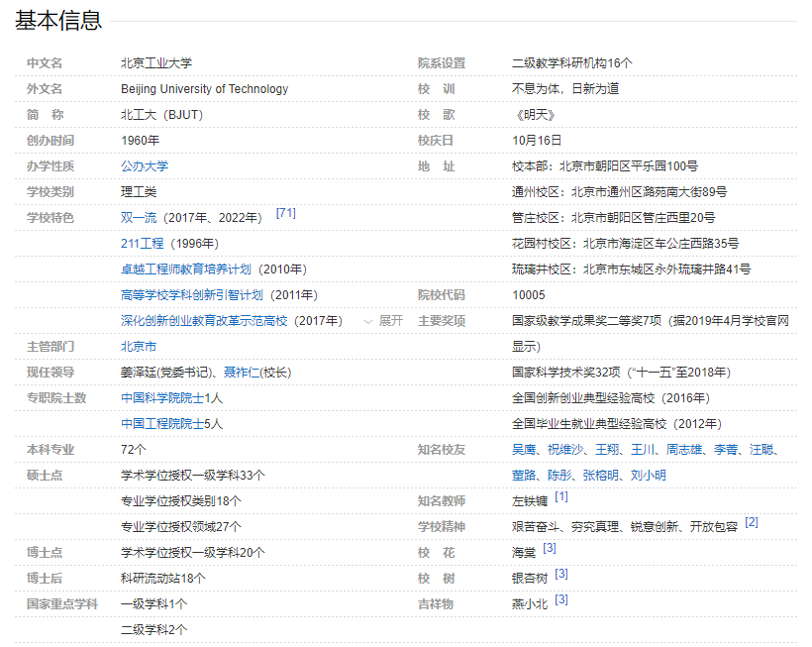The height and width of the screenshot is (647, 812).
Task: Click reference [3] beside 燕小北
Action: 561,599
